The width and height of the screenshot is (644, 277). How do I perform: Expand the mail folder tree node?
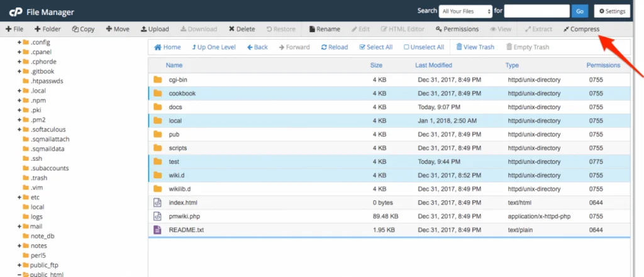click(19, 226)
